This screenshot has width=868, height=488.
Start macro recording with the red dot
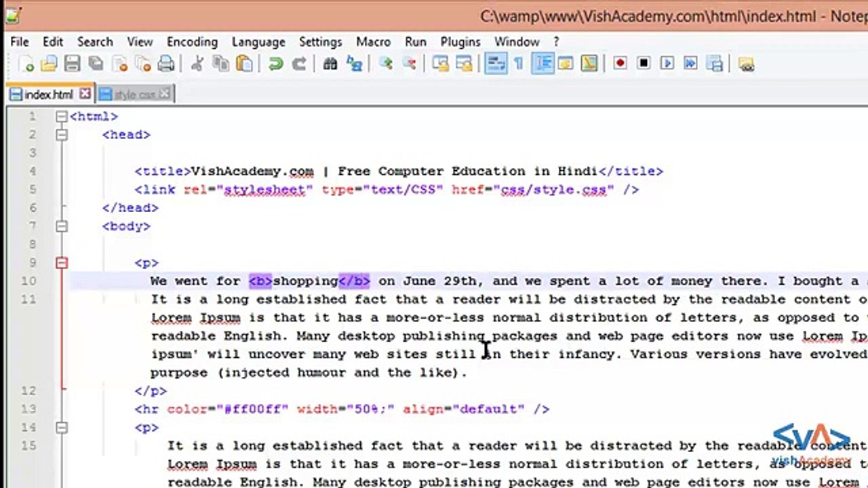620,64
